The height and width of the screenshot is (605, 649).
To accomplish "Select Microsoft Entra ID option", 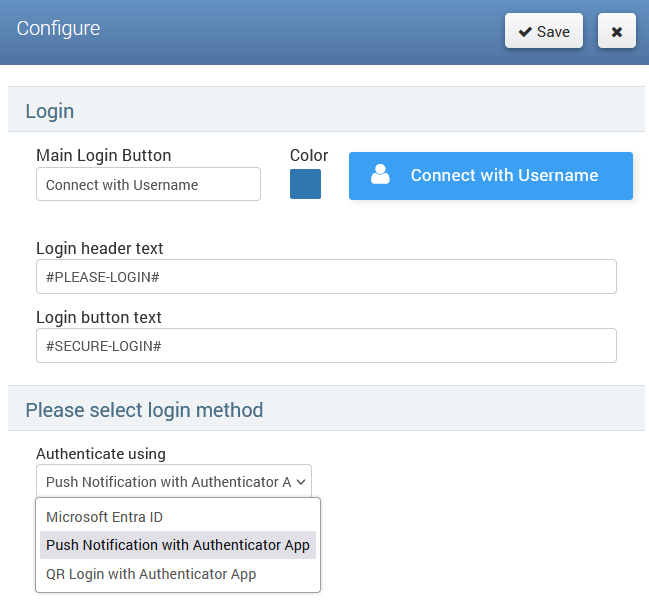I will (105, 517).
